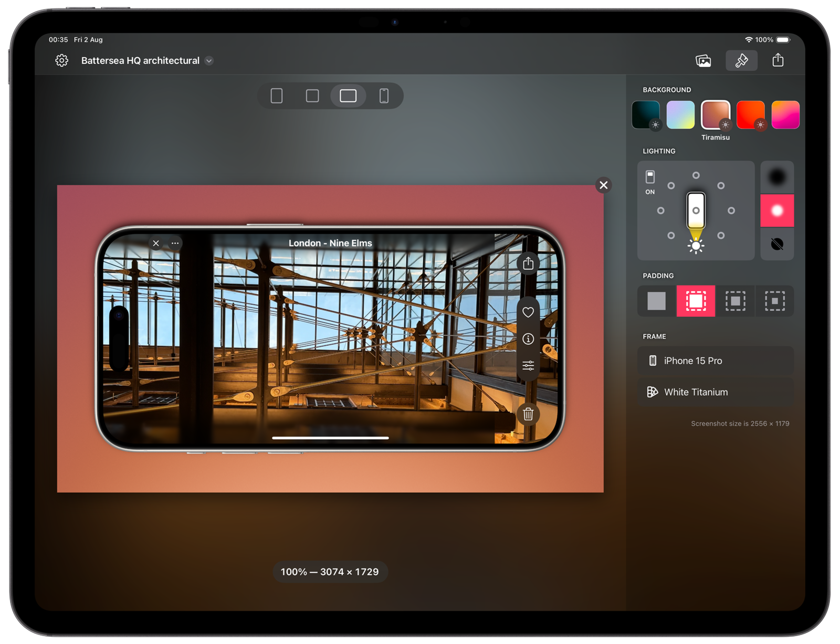Open the info icon on the screenshot overlay
Image resolution: width=840 pixels, height=644 pixels.
(x=528, y=339)
